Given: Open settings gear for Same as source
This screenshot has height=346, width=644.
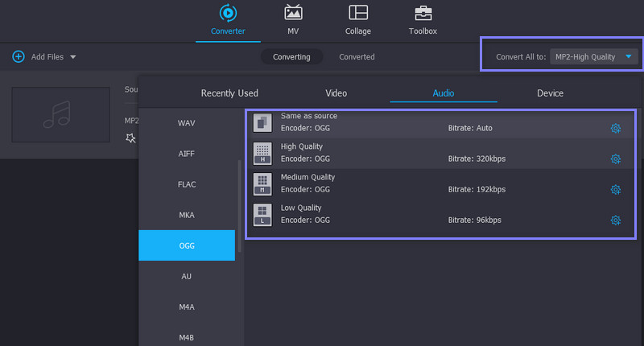Looking at the screenshot, I should pos(615,129).
